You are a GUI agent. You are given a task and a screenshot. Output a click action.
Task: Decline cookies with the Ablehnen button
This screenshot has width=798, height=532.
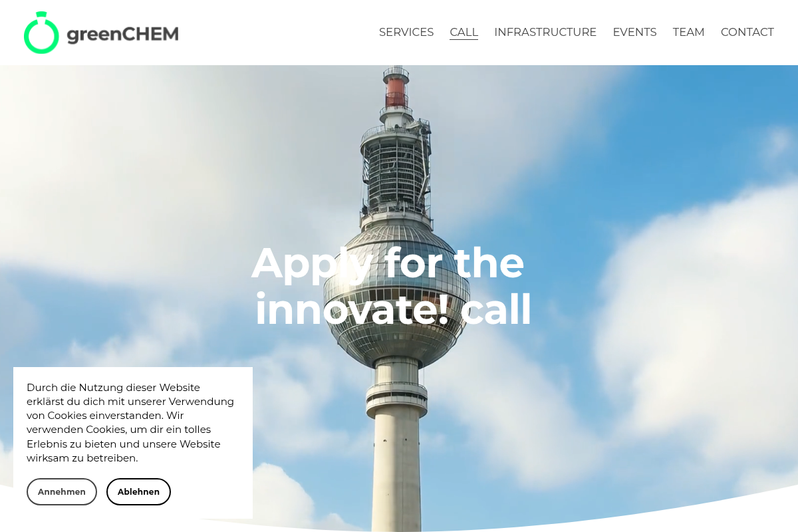click(x=138, y=491)
